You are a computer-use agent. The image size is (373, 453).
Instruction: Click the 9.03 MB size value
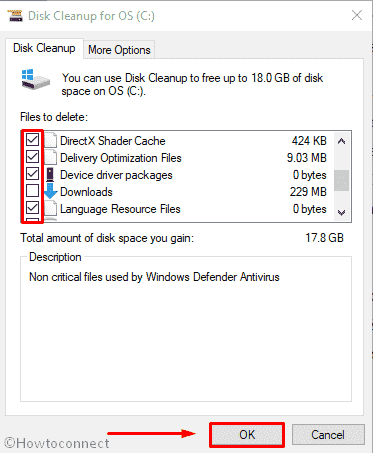307,158
